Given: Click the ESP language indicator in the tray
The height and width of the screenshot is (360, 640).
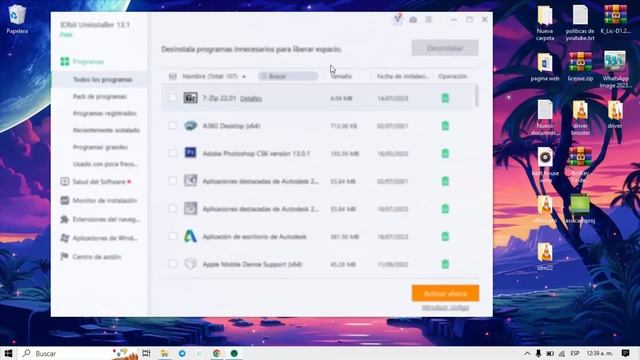Looking at the screenshot, I should click(x=575, y=353).
